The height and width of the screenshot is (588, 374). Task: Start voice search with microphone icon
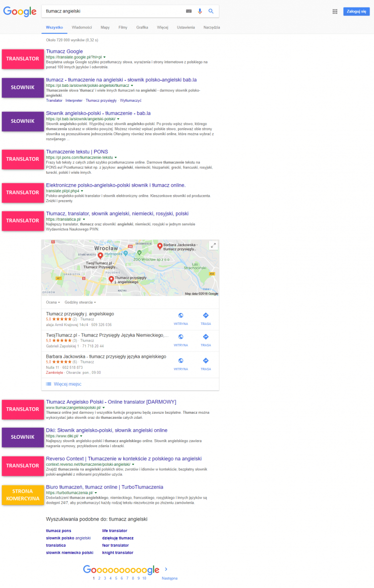[200, 11]
